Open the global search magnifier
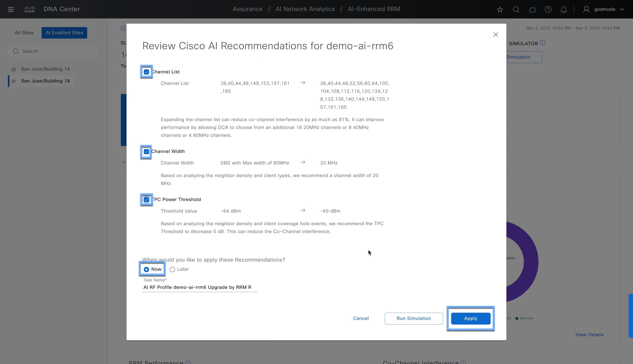Viewport: 633px width, 364px height. pyautogui.click(x=516, y=10)
